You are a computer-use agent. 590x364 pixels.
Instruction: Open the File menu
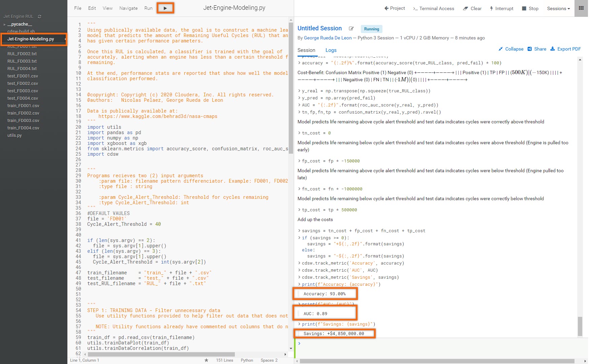(77, 8)
